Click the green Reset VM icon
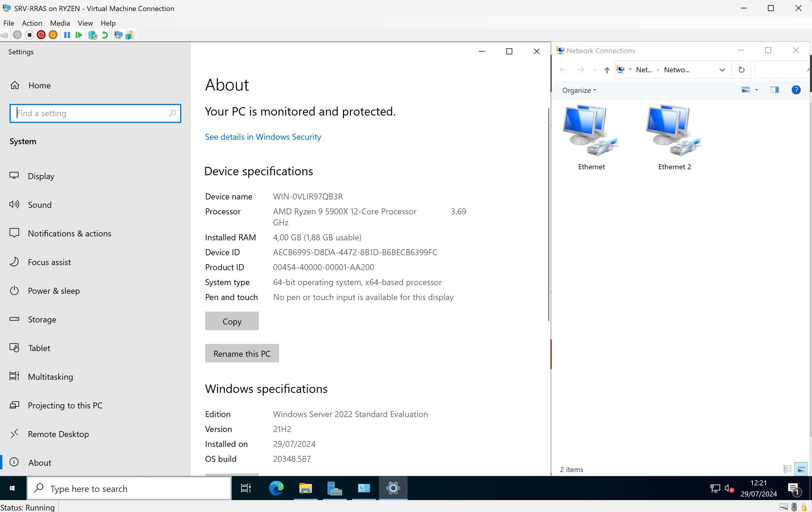Image resolution: width=812 pixels, height=512 pixels. 78,35
